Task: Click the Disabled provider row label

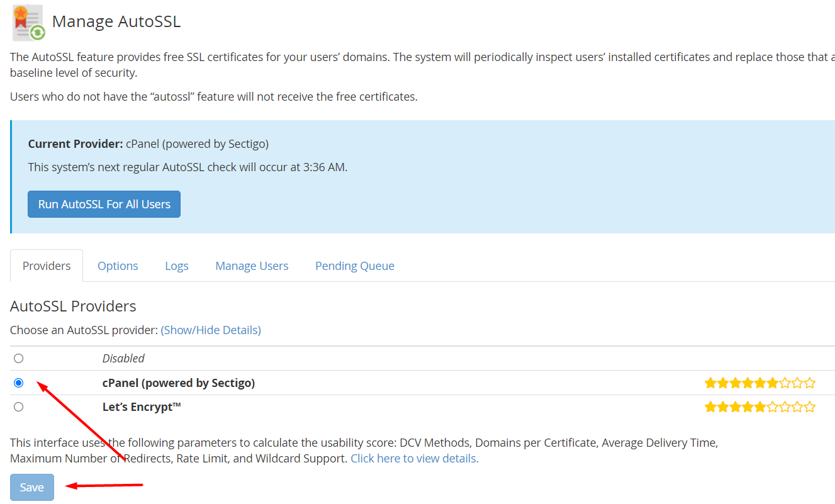Action: (x=123, y=358)
